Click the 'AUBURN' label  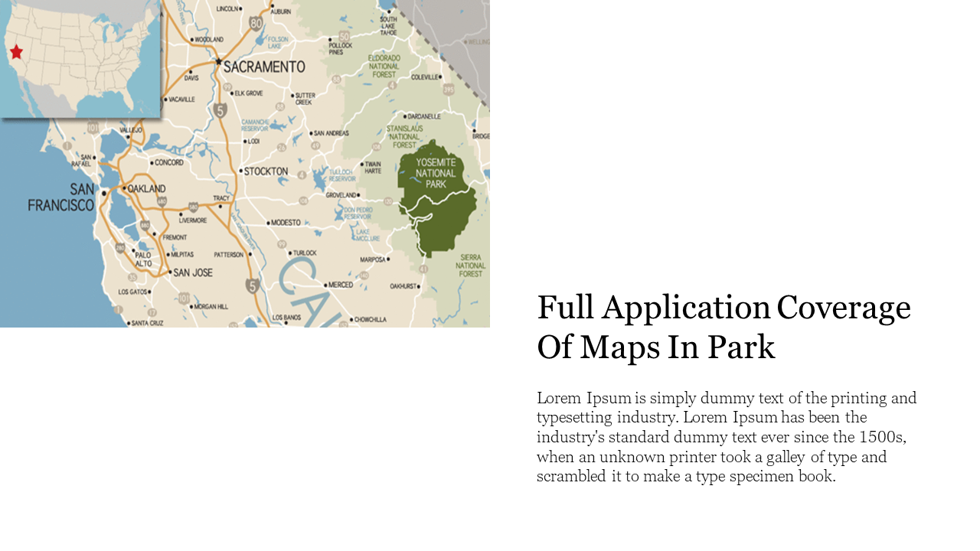(281, 11)
